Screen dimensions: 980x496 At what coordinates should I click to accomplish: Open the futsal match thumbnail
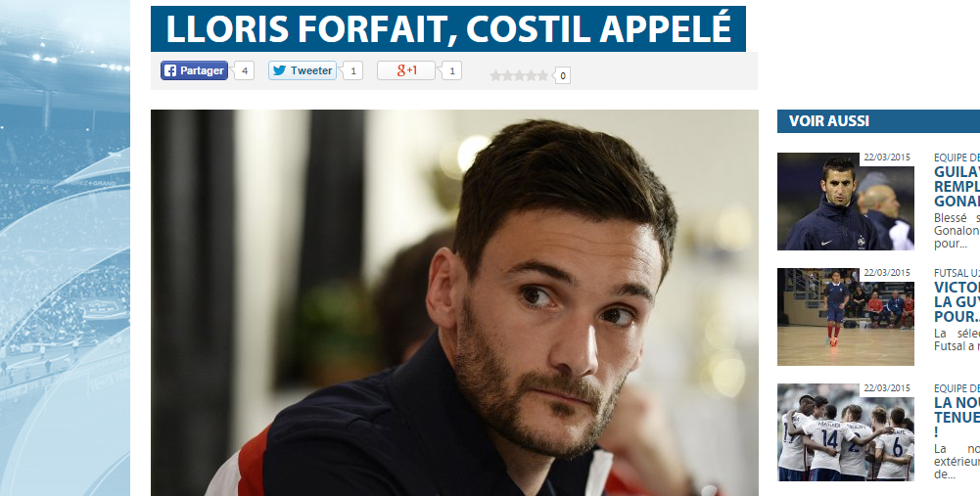point(845,317)
